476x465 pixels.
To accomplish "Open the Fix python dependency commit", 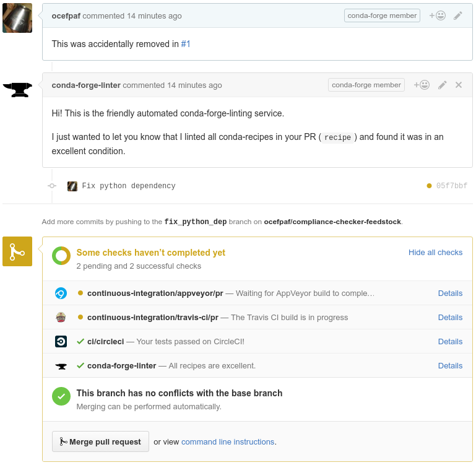I will tap(129, 186).
